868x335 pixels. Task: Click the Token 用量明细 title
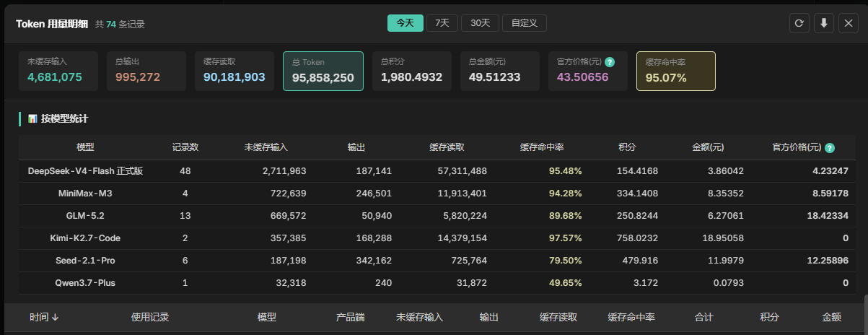[52, 24]
